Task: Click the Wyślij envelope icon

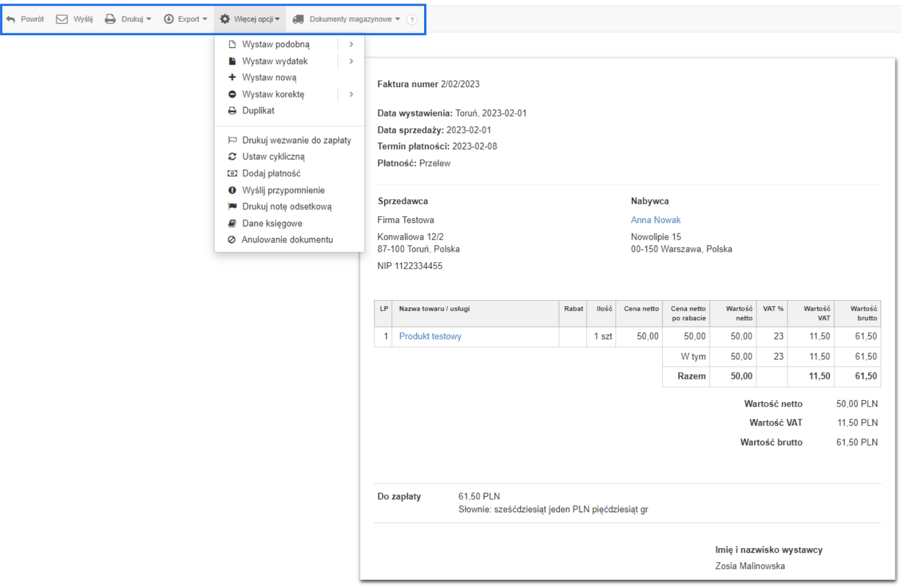Action: pos(62,20)
